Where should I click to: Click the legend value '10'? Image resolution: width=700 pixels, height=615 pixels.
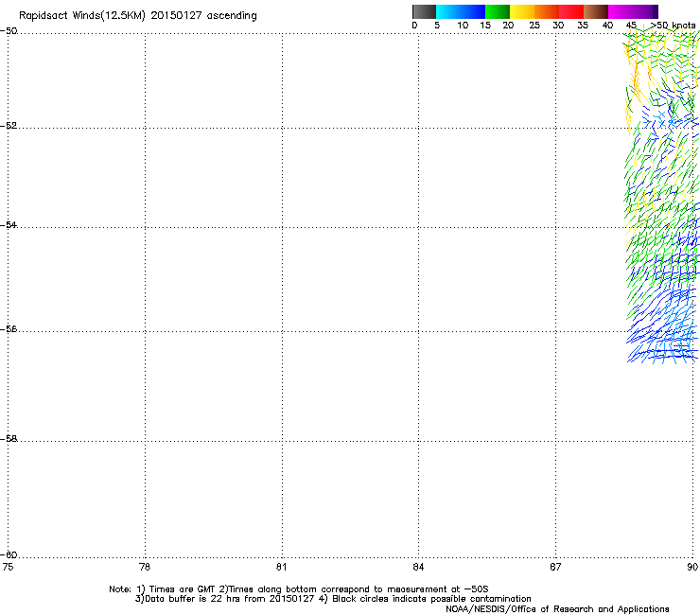pos(463,26)
